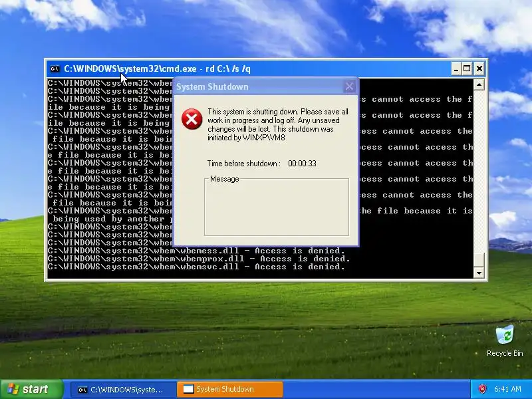532x399 pixels.
Task: Click the shutdown countdown 00:00:33
Action: [x=302, y=164]
